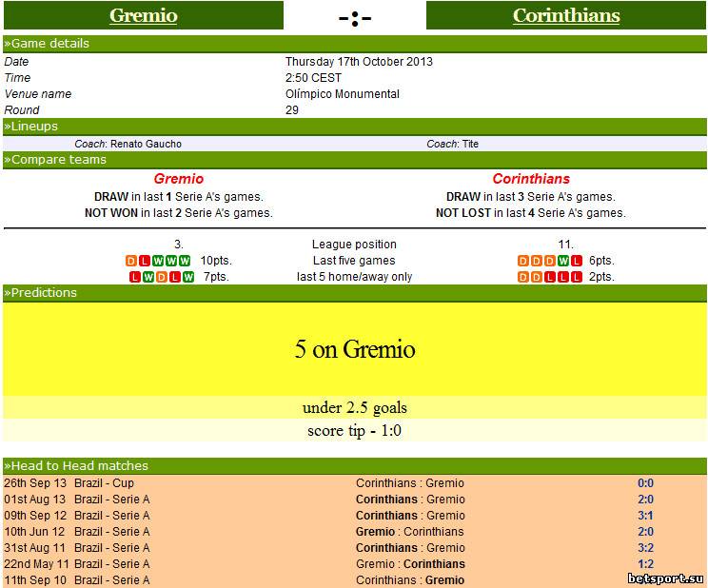708x588 pixels.
Task: Click Corinthians' first D icon in last five games
Action: (523, 261)
